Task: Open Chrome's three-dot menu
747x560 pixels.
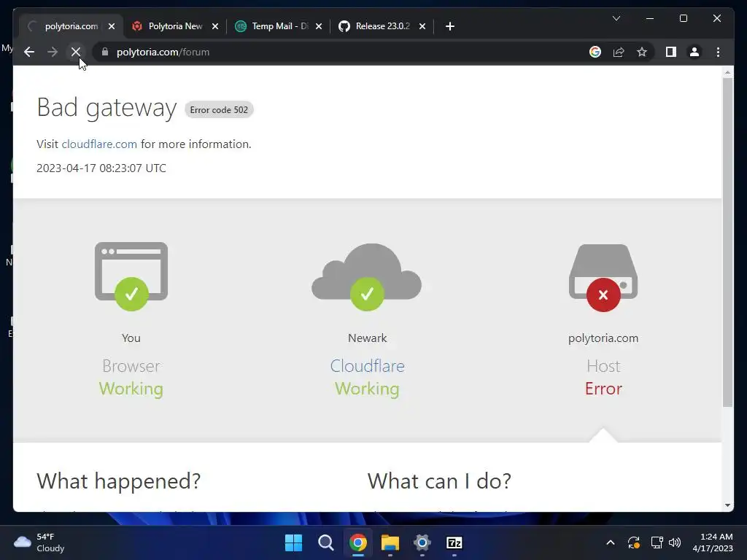Action: (x=718, y=52)
